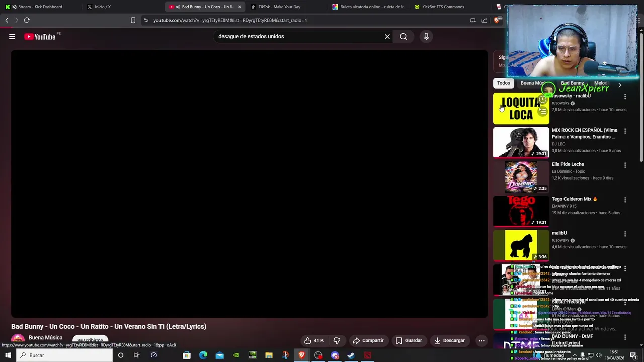Open Microsoft Store from the taskbar

tap(187, 355)
